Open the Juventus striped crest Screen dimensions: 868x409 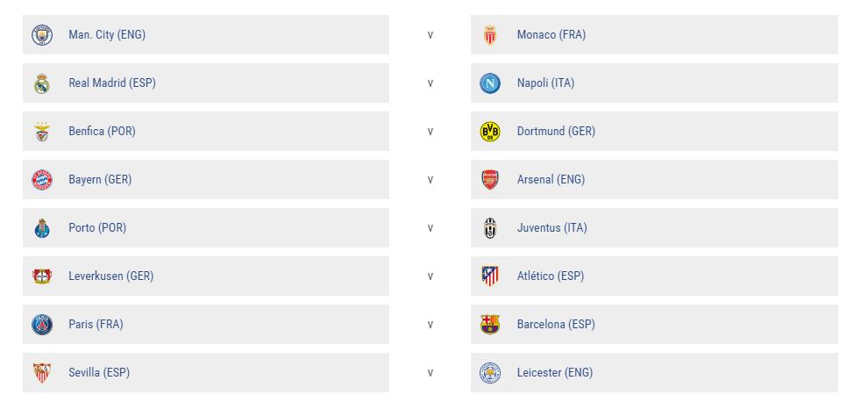point(490,228)
